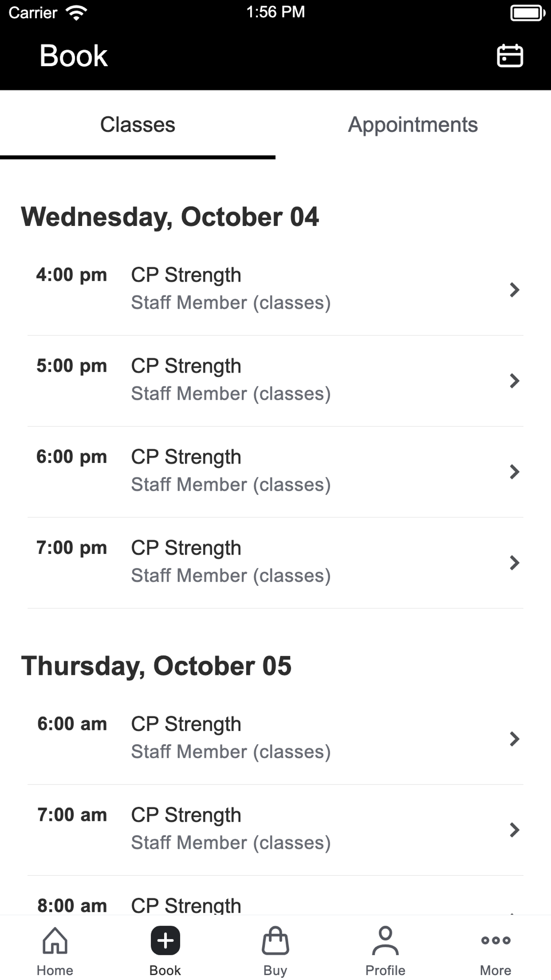Open the Profile person icon

point(385,941)
